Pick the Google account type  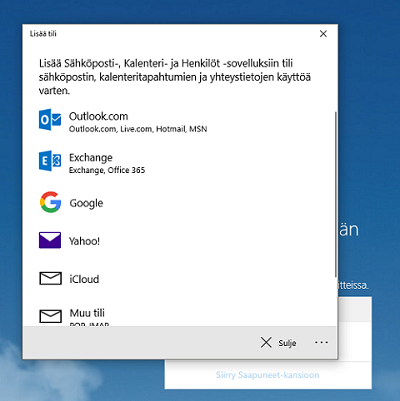click(86, 203)
